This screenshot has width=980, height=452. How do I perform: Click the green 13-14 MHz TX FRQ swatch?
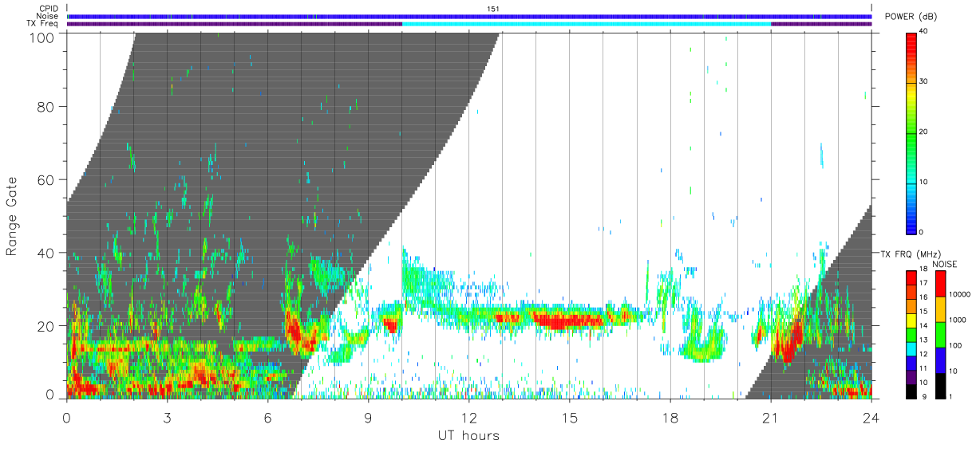911,335
